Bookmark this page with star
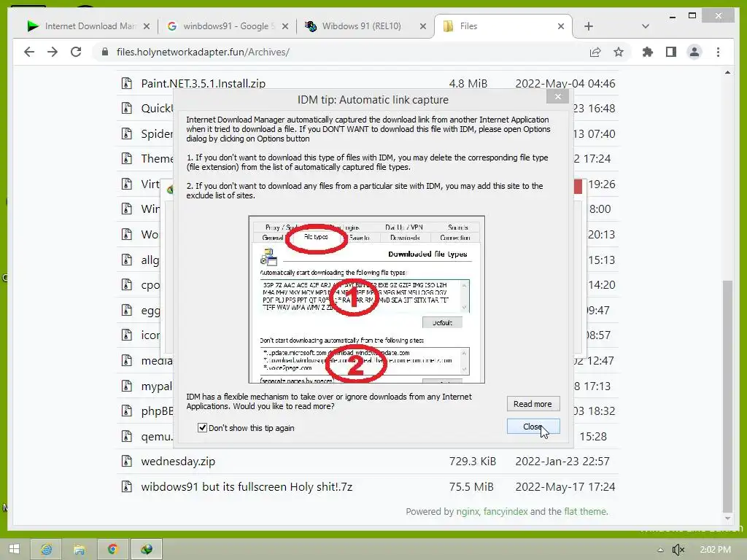Image resolution: width=747 pixels, height=560 pixels. pyautogui.click(x=619, y=52)
